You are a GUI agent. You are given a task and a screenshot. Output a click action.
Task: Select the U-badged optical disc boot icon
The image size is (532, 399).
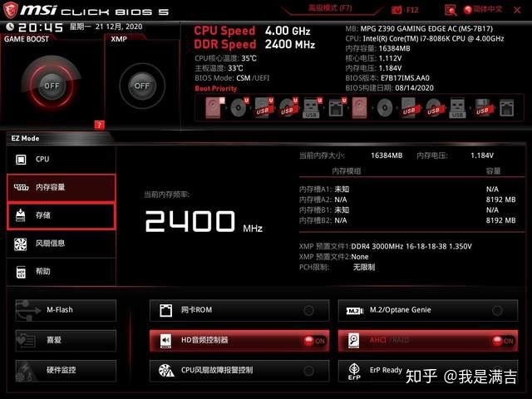point(239,108)
